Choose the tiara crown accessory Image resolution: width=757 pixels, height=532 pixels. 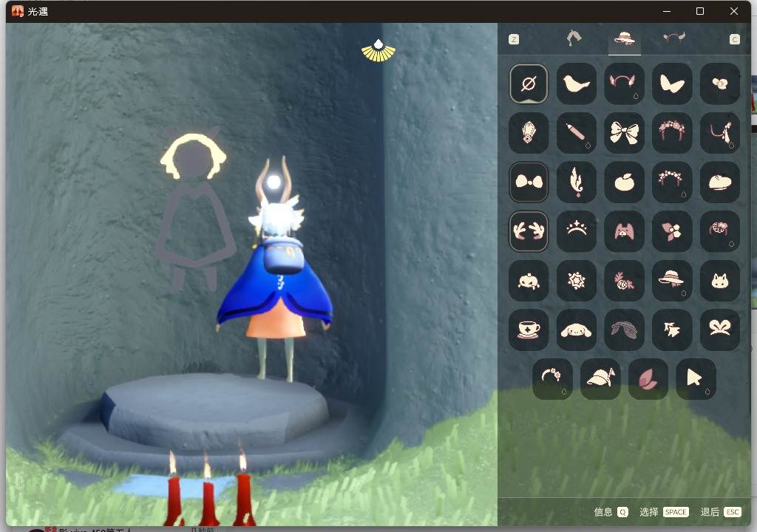tap(577, 231)
